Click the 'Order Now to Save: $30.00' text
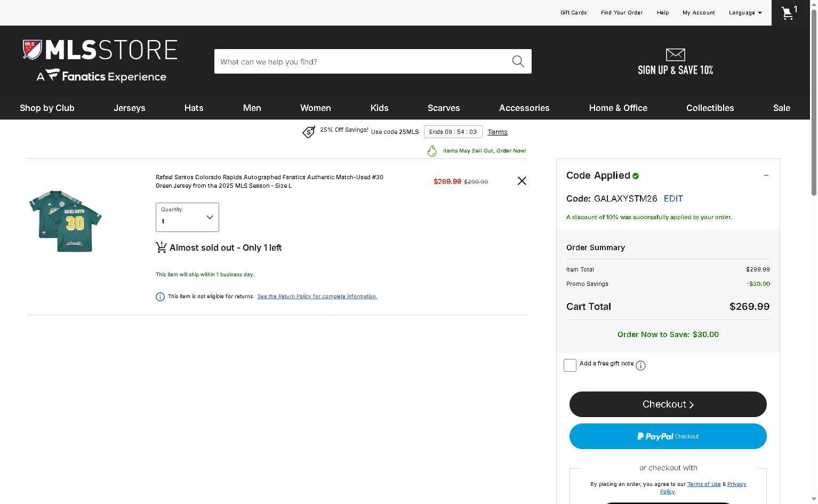The image size is (818, 504). (x=668, y=334)
